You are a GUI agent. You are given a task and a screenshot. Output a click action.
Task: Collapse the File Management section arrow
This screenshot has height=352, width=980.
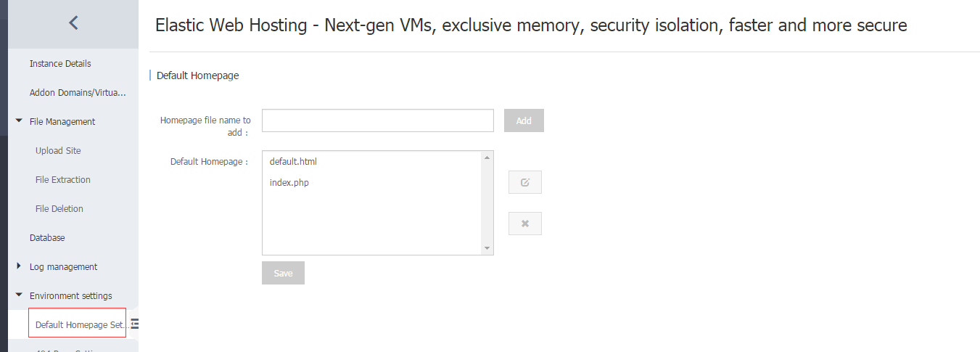click(19, 121)
